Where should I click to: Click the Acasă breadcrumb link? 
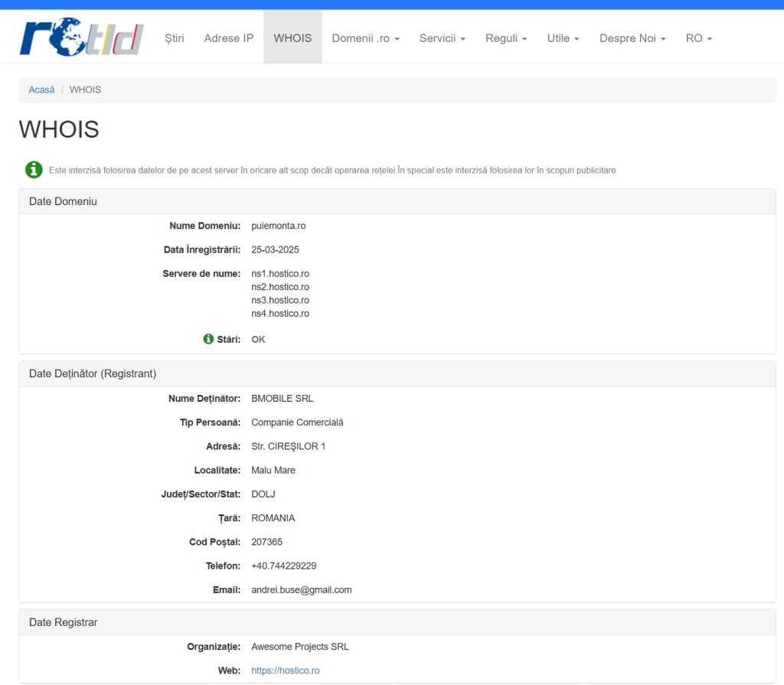coord(41,90)
